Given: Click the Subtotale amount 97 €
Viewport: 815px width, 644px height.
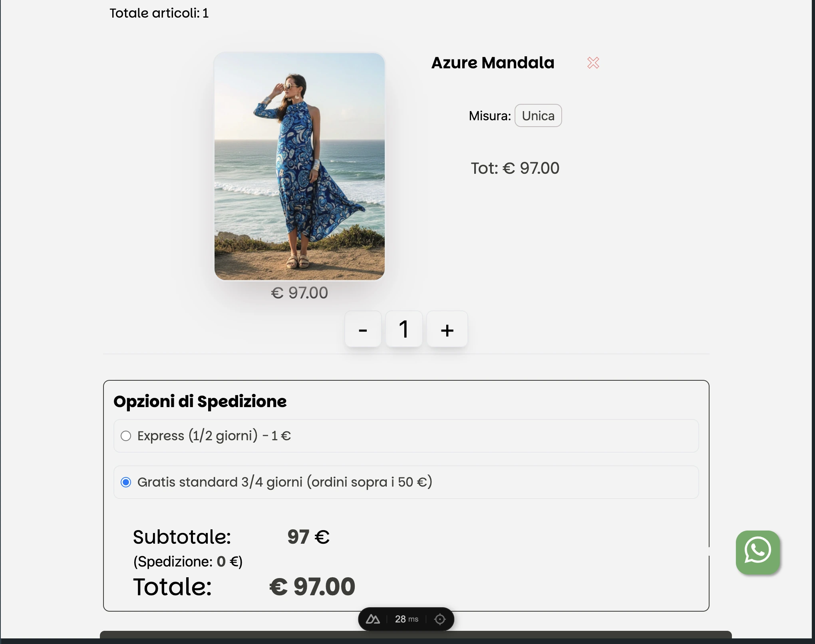Looking at the screenshot, I should [x=308, y=537].
